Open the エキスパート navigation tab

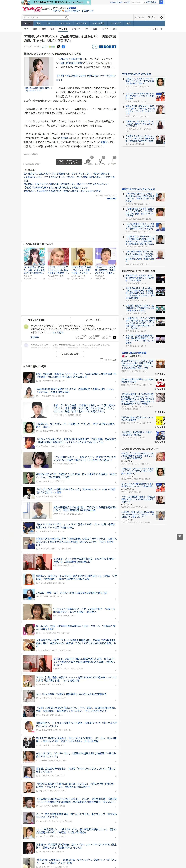[x=64, y=24]
